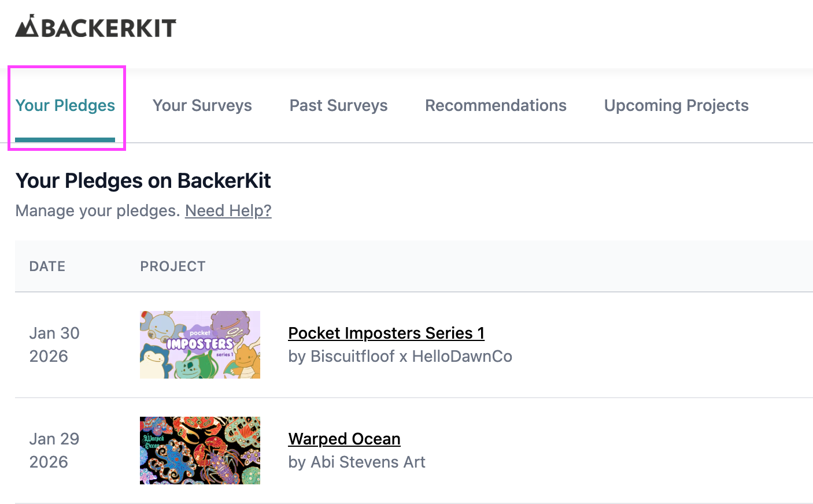Click the BackerKit tent logo
The height and width of the screenshot is (504, 813).
27,26
